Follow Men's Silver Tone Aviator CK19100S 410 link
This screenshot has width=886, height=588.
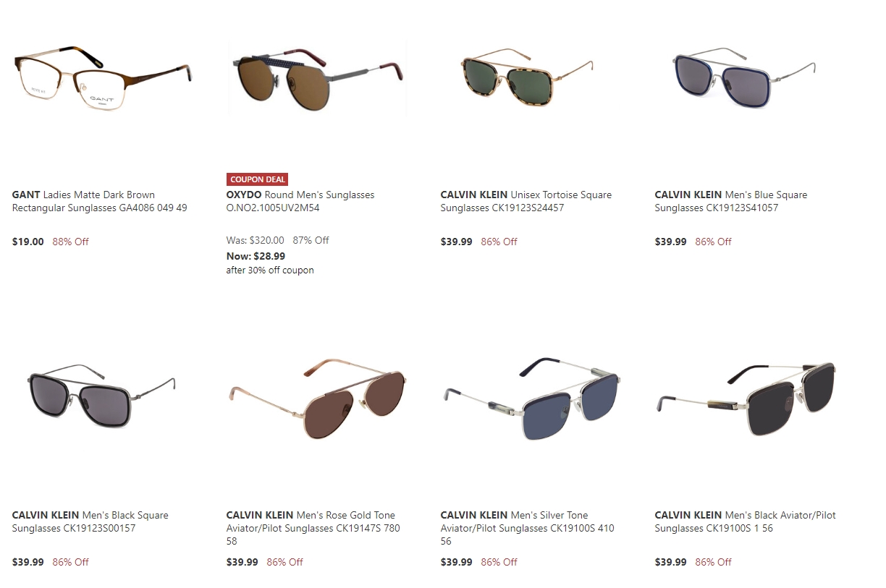(528, 528)
